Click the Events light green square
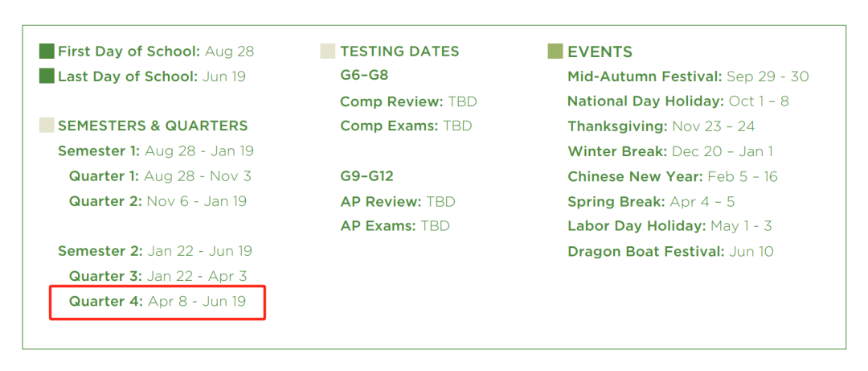This screenshot has width=868, height=371. (x=555, y=52)
